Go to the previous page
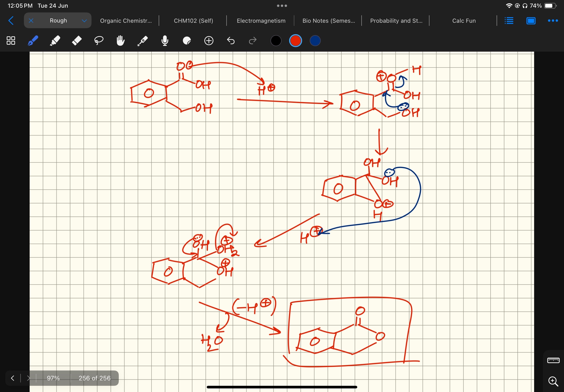Screen dimensions: 564x392 (x=12, y=378)
